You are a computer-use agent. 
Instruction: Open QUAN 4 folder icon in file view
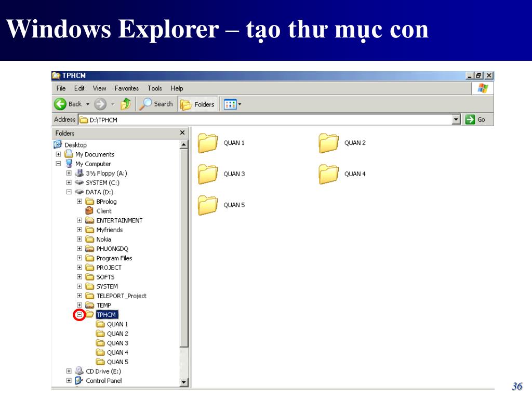coord(328,174)
